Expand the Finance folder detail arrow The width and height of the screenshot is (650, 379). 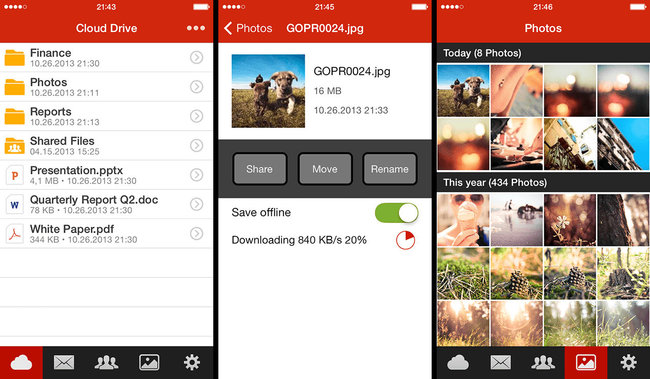coord(196,57)
